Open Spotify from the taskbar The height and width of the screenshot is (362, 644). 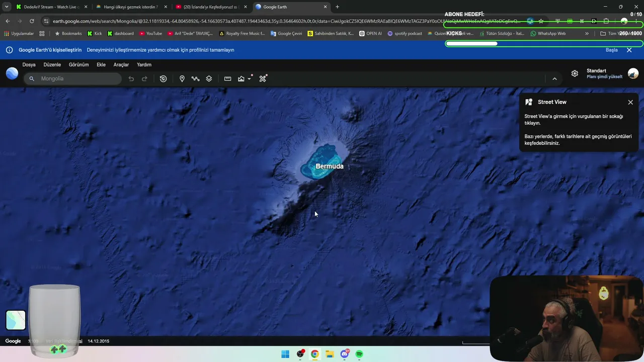(359, 354)
